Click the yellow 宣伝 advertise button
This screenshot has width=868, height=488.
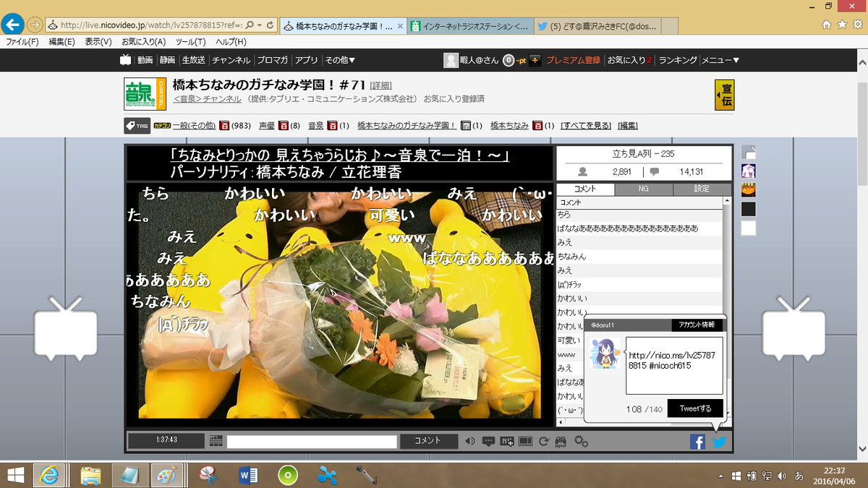click(724, 95)
